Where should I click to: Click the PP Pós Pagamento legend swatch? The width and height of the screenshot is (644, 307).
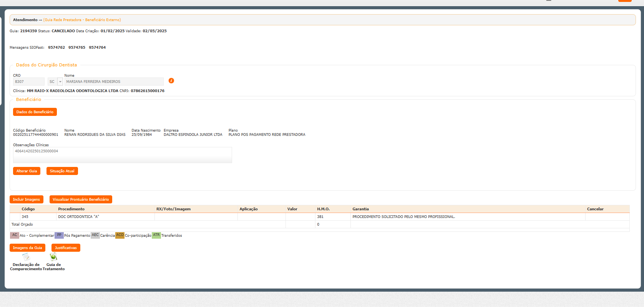59,235
